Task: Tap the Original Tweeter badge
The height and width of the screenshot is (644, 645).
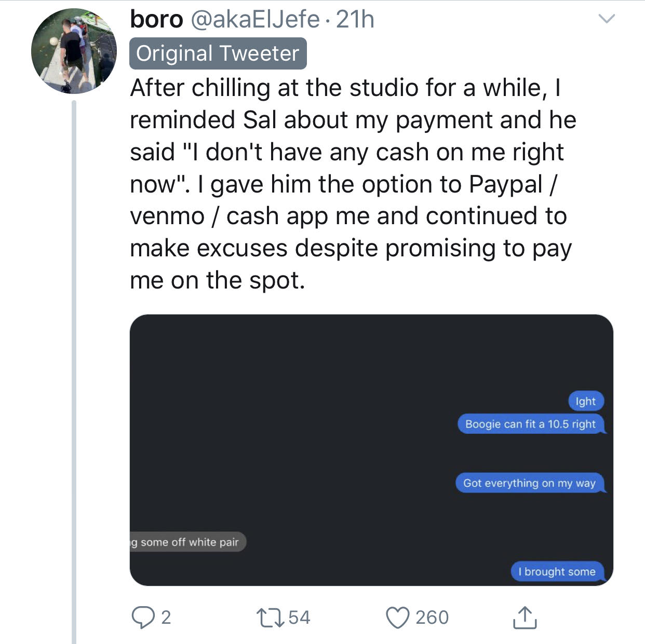Action: 218,53
